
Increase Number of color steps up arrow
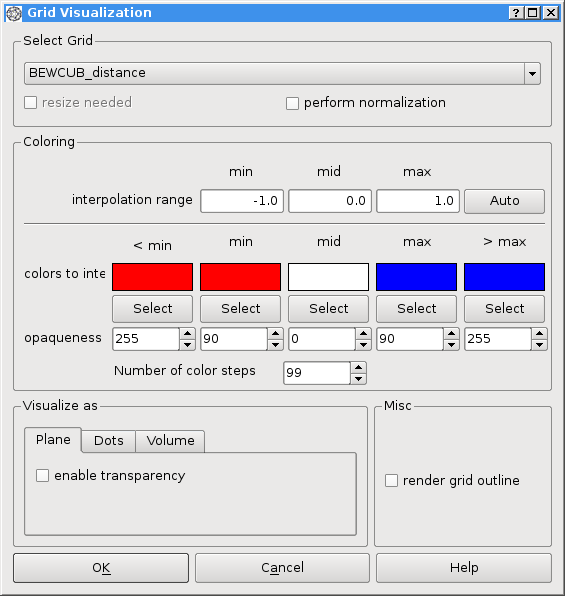(x=358, y=368)
